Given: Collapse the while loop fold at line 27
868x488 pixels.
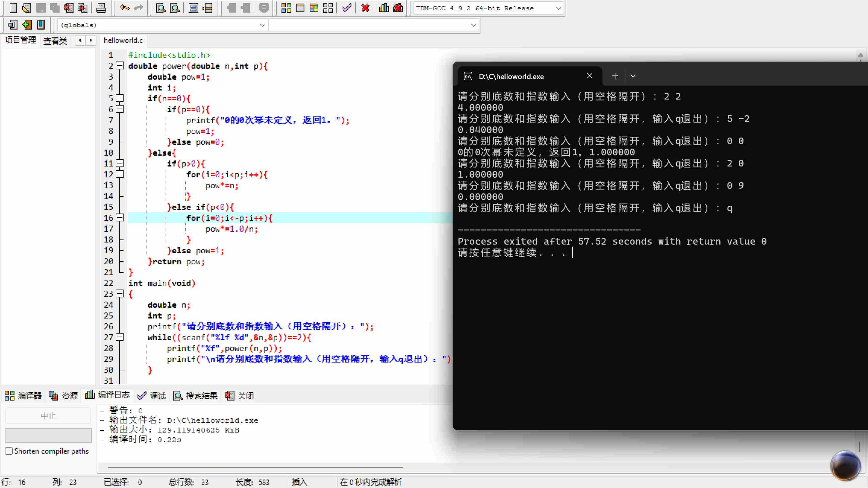Looking at the screenshot, I should pos(120,337).
